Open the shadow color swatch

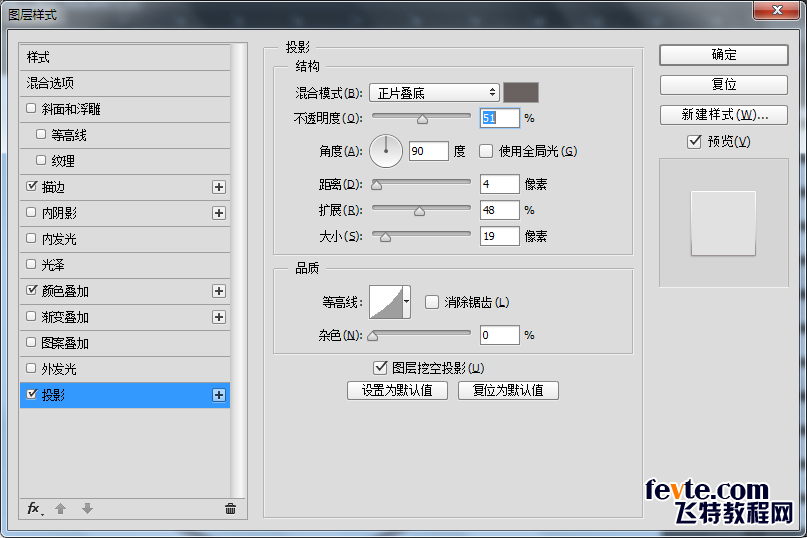[521, 93]
